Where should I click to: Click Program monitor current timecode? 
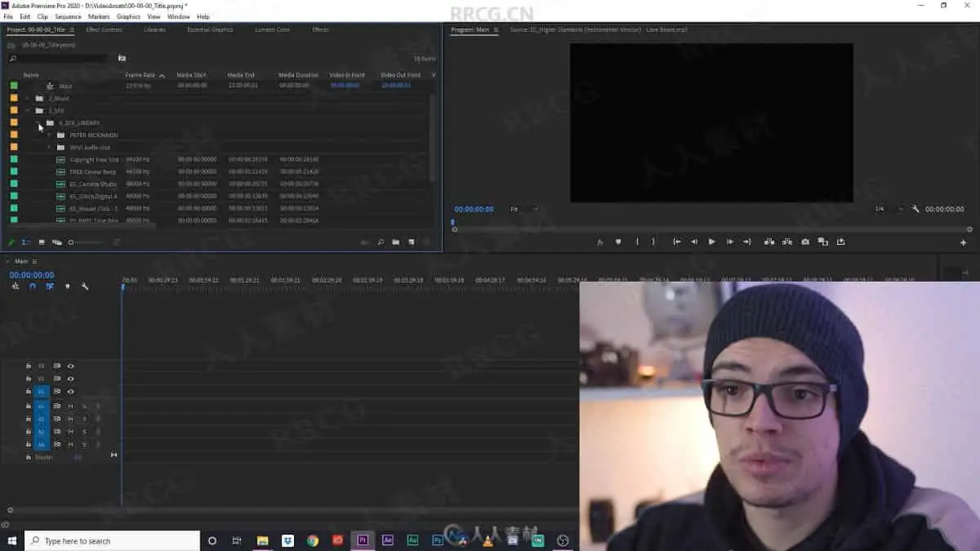(x=474, y=209)
